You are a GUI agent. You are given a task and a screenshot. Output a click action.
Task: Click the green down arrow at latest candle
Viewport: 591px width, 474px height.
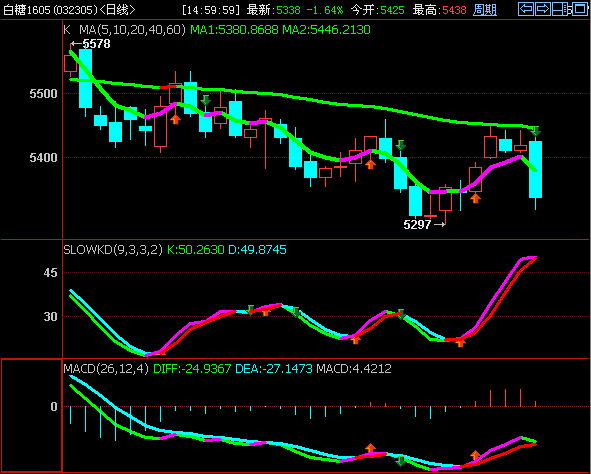536,131
